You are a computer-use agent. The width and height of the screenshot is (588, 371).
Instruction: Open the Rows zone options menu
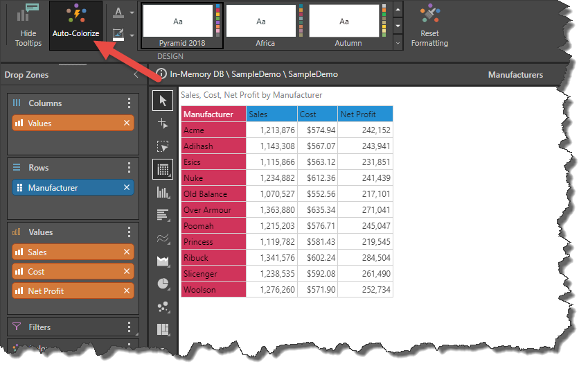coord(129,168)
